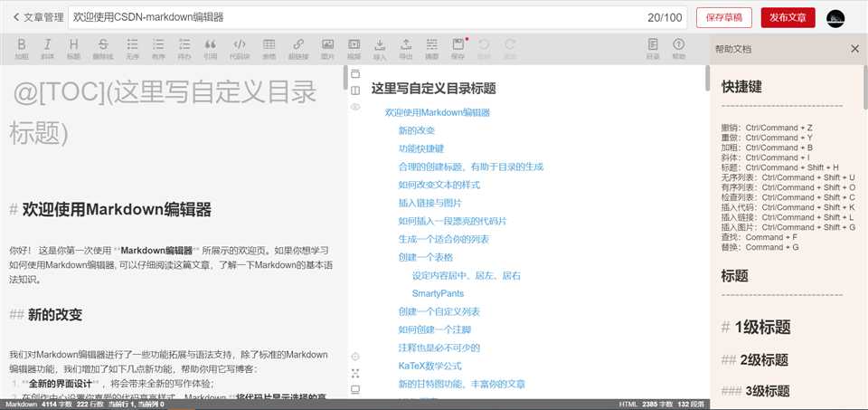The height and width of the screenshot is (410, 868).
Task: Open TOC link 生成一个适合你的列表
Action: pyautogui.click(x=443, y=239)
